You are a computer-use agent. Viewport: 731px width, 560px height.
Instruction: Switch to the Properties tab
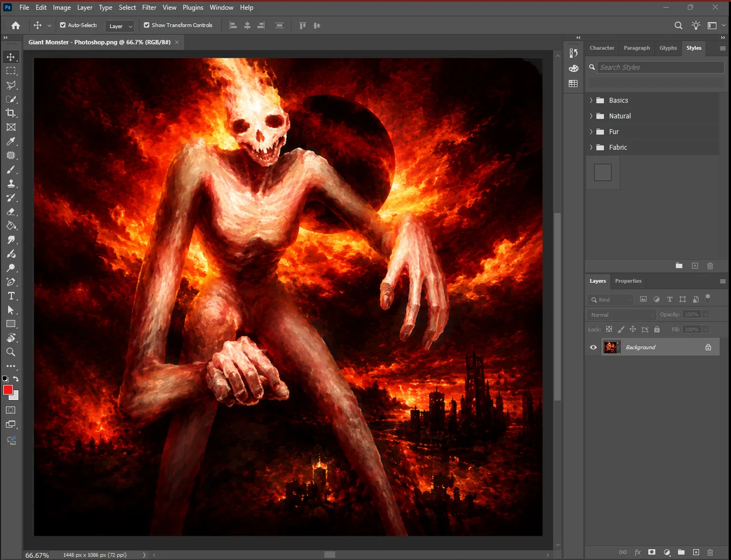pos(628,281)
